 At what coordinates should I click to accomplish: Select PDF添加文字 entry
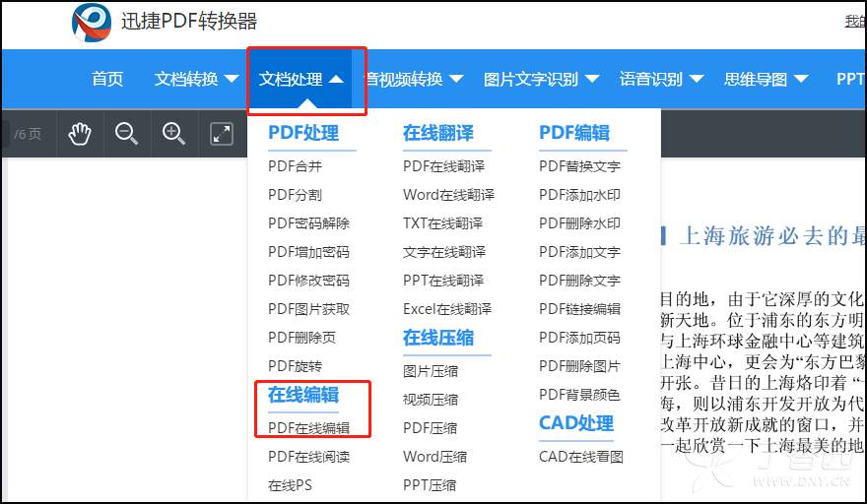(579, 252)
